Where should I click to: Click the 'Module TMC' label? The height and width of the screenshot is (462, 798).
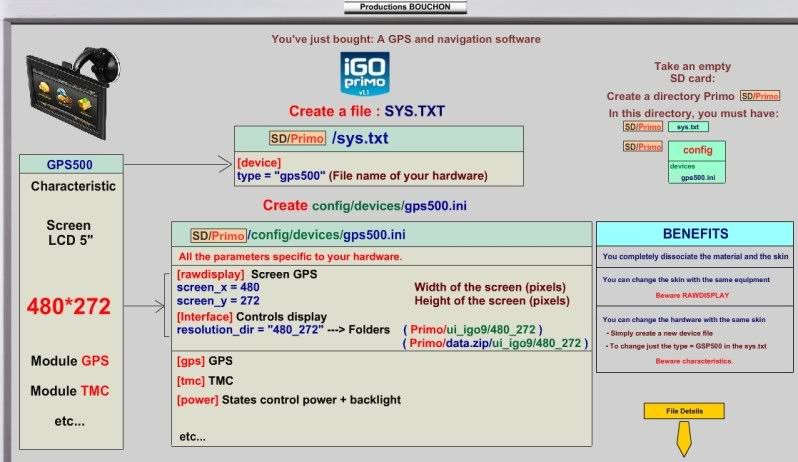tap(70, 391)
